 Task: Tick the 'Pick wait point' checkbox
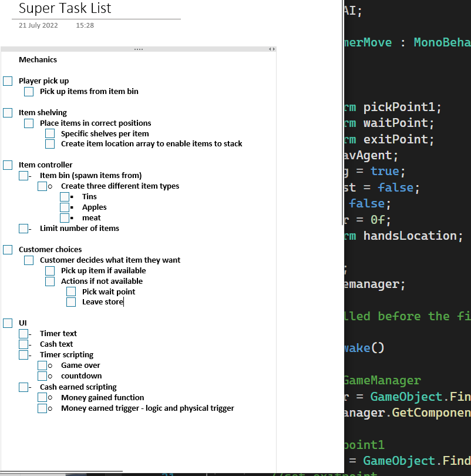click(71, 291)
